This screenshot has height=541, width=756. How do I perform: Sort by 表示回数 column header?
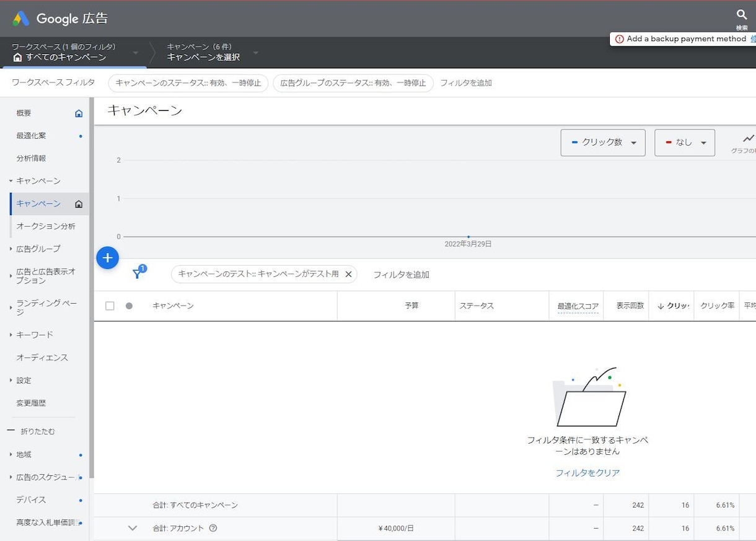coord(630,306)
